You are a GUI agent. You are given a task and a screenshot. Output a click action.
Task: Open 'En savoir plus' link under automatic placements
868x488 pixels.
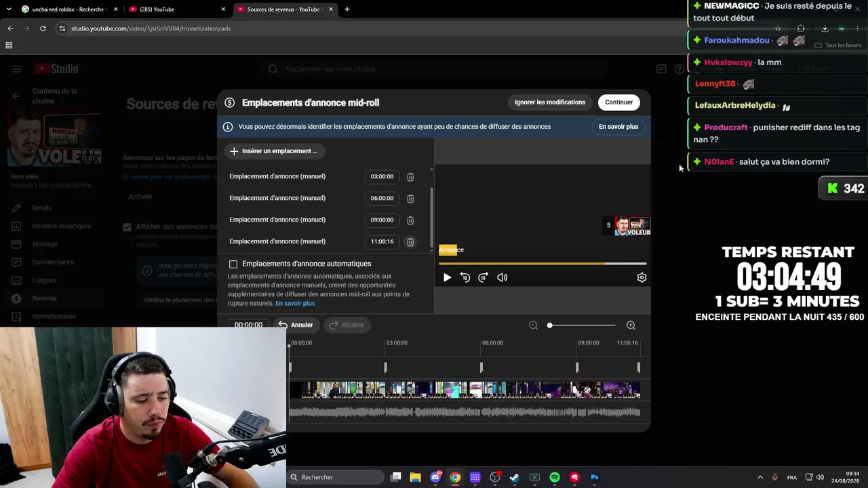(x=295, y=303)
